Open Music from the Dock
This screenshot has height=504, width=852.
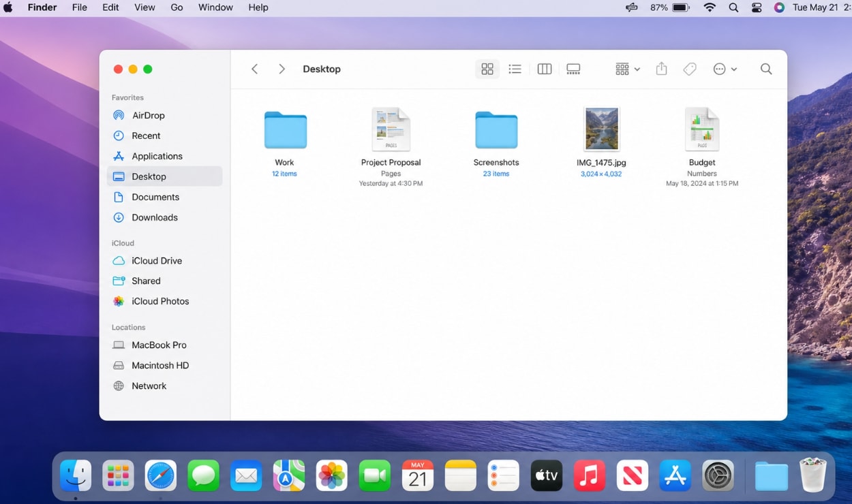[590, 475]
